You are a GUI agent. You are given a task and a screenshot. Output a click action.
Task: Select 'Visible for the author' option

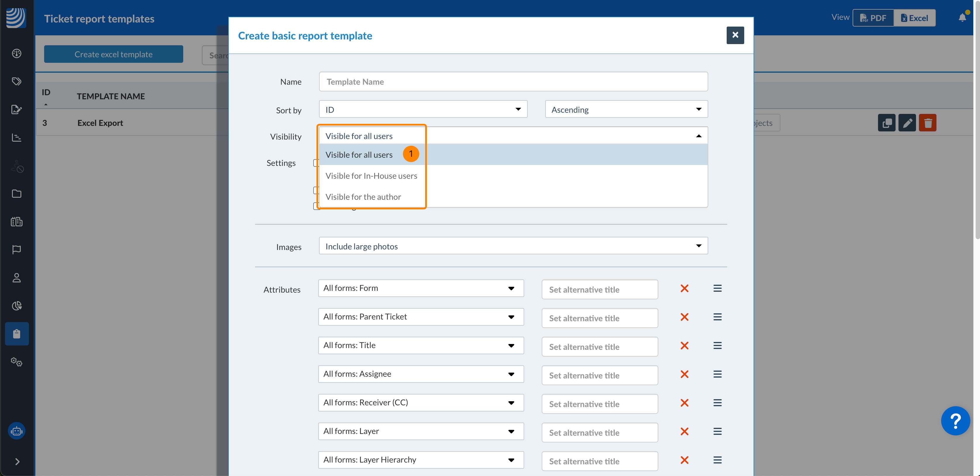[363, 197]
